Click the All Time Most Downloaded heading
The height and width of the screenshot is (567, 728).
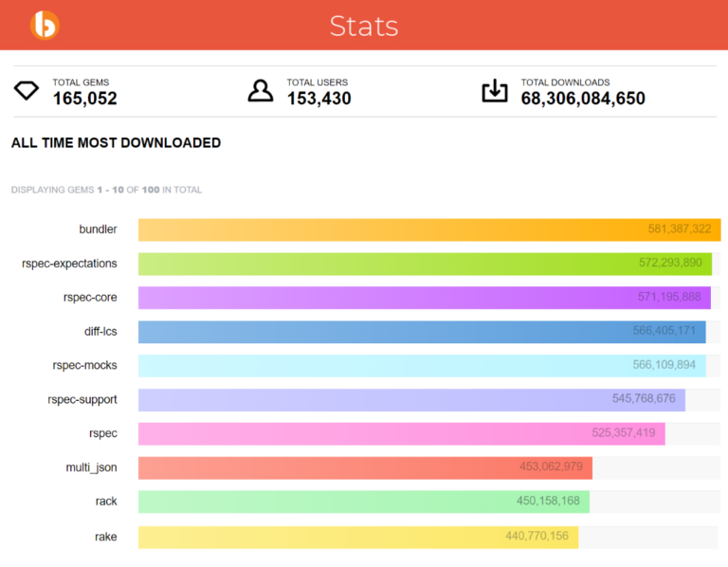(x=116, y=143)
